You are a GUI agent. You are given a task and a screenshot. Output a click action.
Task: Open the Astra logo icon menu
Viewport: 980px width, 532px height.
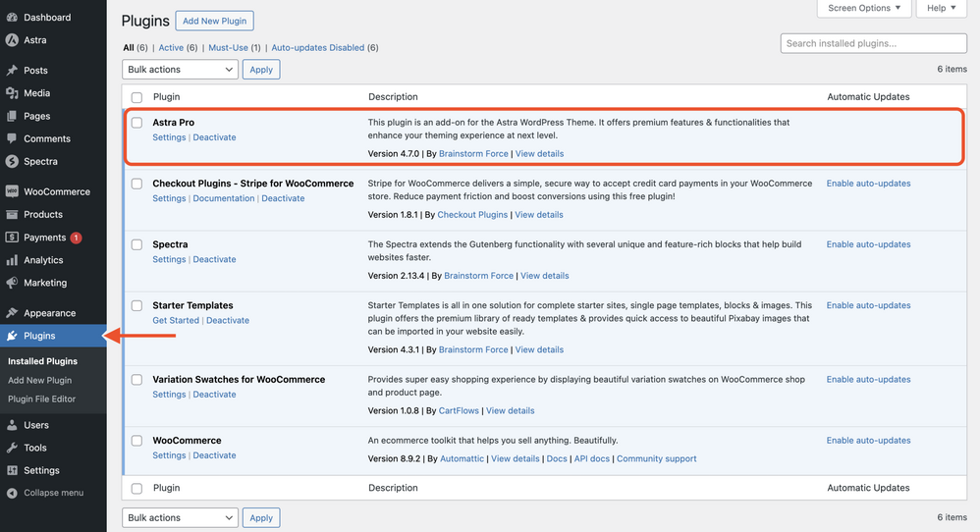click(12, 40)
